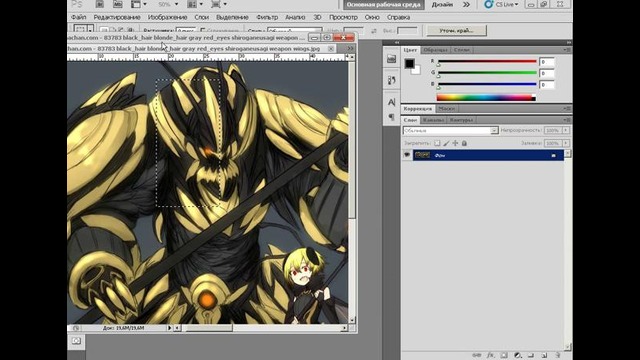Launch Bridge from the application bar

(99, 4)
